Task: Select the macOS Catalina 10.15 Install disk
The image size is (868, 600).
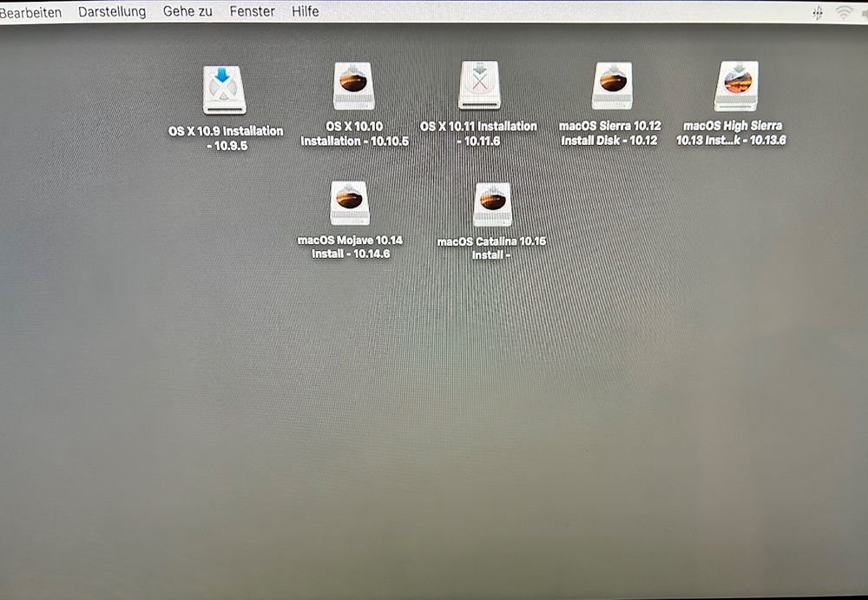Action: [493, 202]
